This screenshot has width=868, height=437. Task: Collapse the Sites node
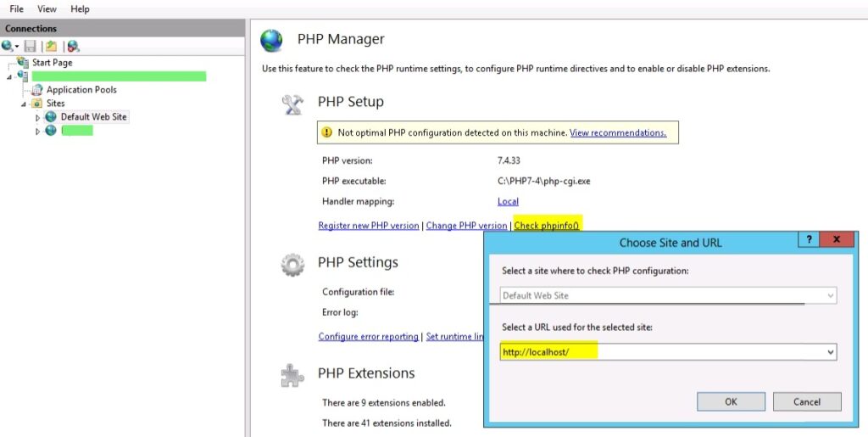[24, 104]
